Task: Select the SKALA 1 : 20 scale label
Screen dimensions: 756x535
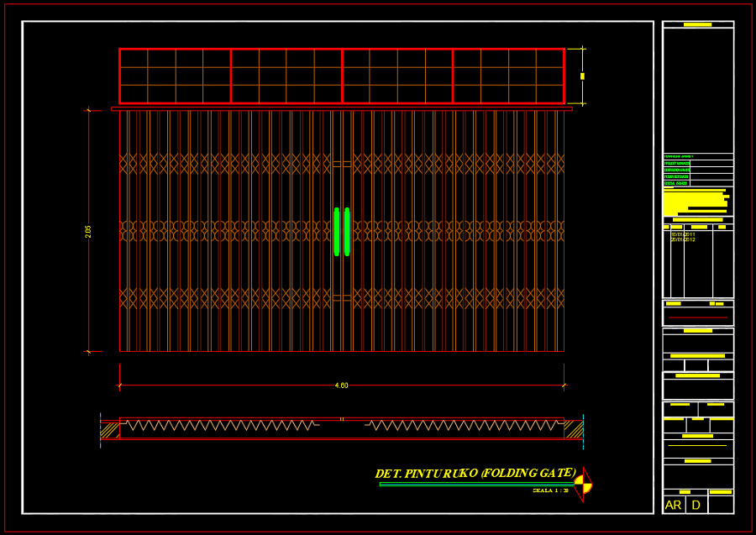Action: click(550, 490)
